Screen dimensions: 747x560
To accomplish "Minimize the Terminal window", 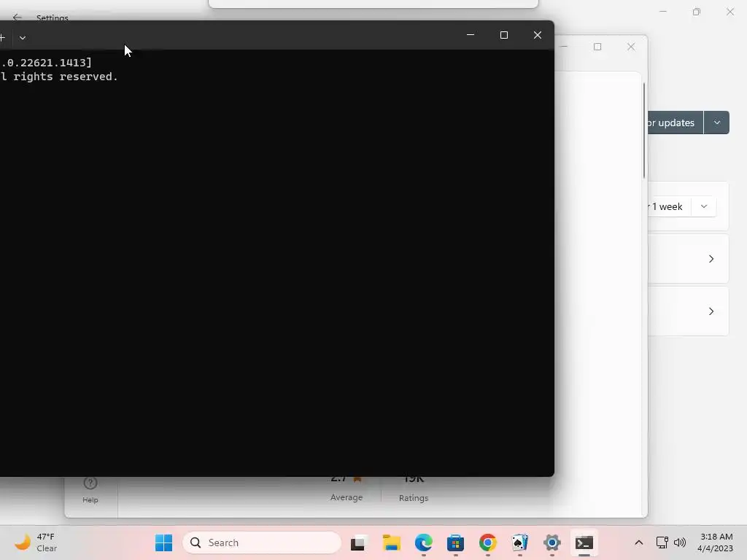I will tap(471, 35).
